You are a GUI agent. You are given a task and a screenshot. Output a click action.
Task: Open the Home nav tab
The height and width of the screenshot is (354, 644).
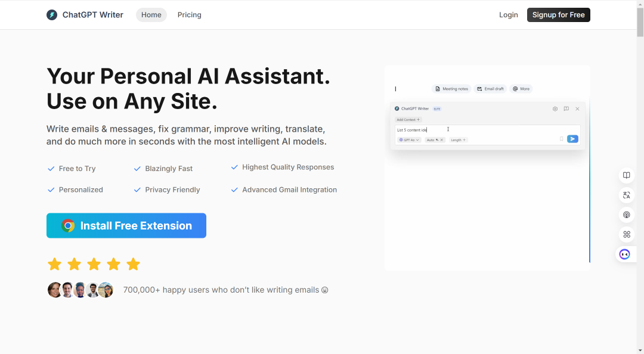(x=151, y=15)
